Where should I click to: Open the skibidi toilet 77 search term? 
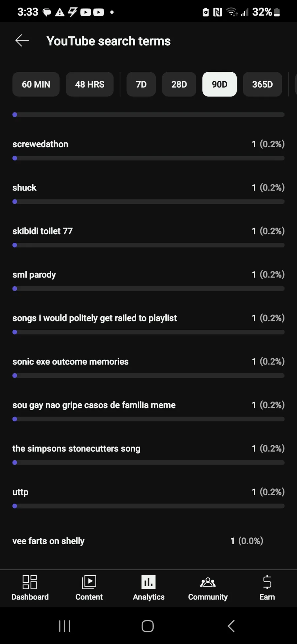43,231
